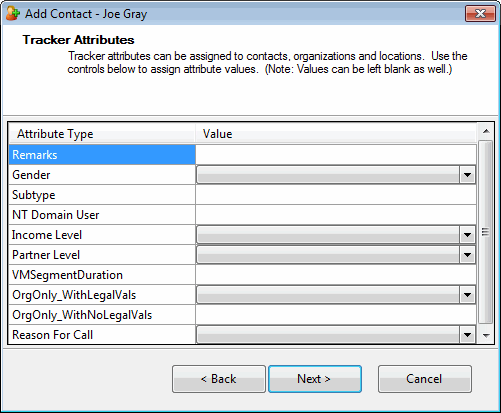This screenshot has height=413, width=501.
Task: Cancel the Add Contact wizard
Action: (425, 379)
